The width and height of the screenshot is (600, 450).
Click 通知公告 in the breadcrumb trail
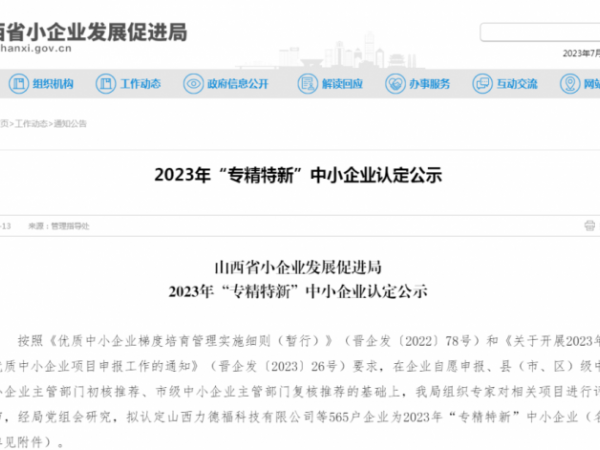pyautogui.click(x=69, y=124)
